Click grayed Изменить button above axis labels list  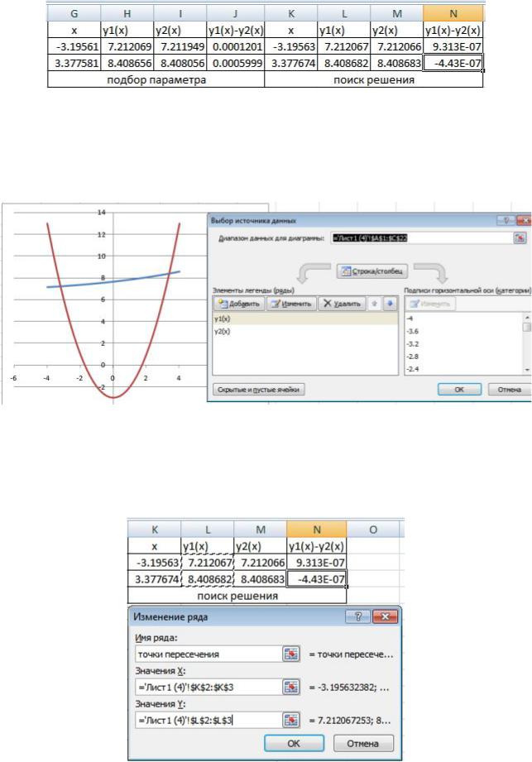tap(430, 304)
